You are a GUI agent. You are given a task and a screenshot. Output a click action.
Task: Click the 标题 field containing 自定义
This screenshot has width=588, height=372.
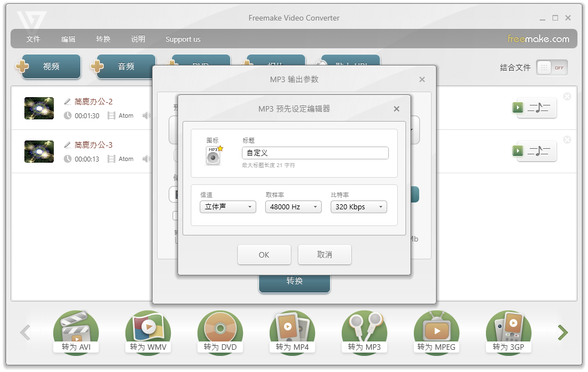pyautogui.click(x=315, y=152)
